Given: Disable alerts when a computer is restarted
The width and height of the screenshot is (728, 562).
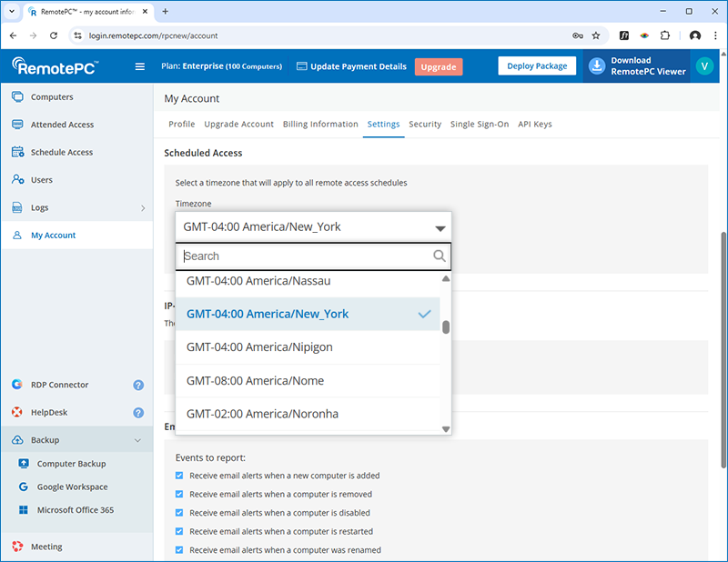Looking at the screenshot, I should coord(179,532).
